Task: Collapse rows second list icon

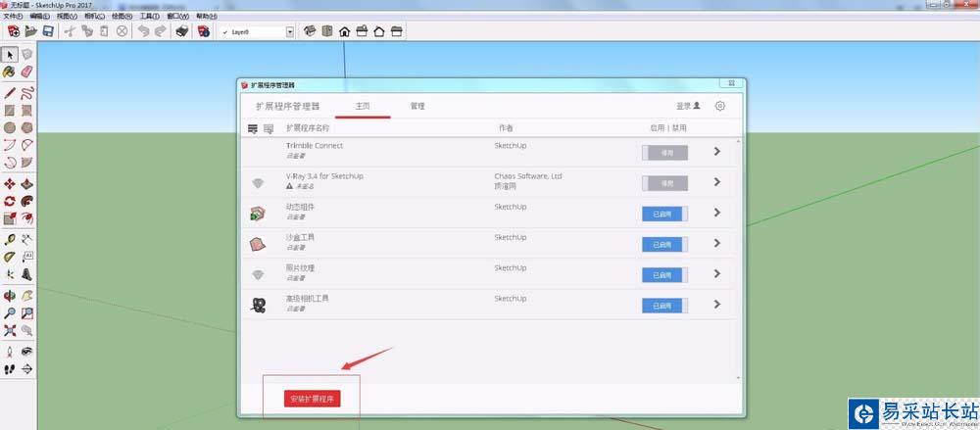Action: 269,128
